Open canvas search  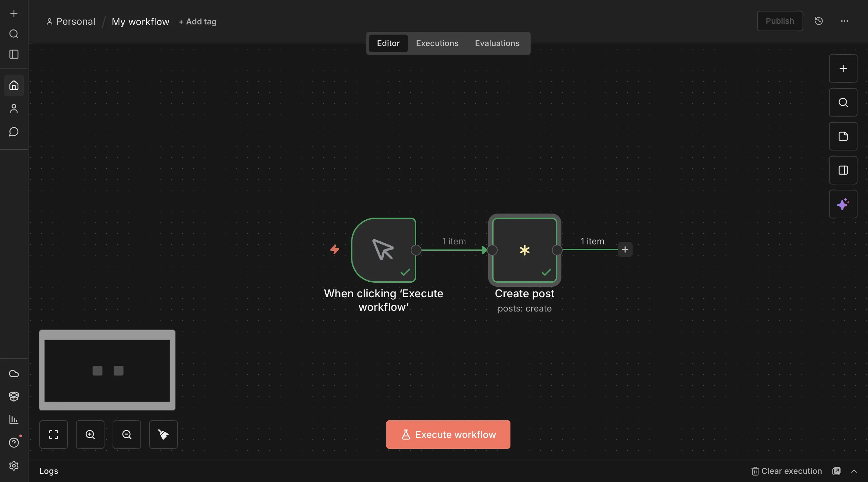[x=843, y=102]
